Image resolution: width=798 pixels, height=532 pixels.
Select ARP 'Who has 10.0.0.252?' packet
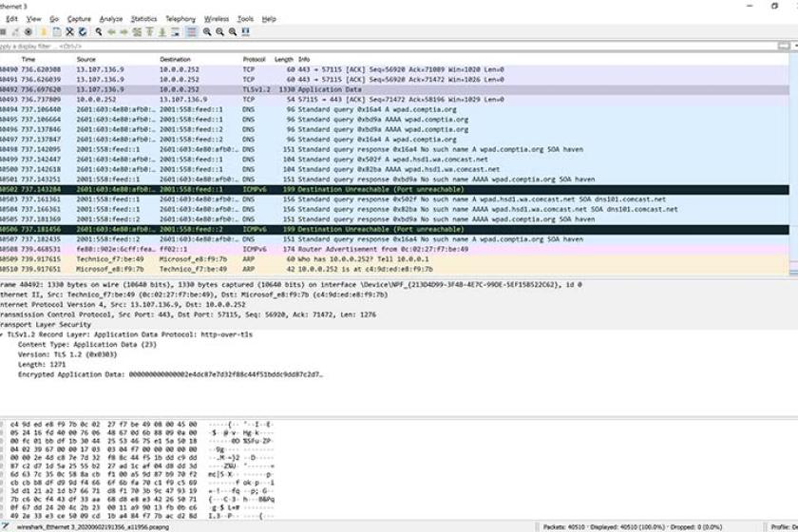click(x=394, y=259)
